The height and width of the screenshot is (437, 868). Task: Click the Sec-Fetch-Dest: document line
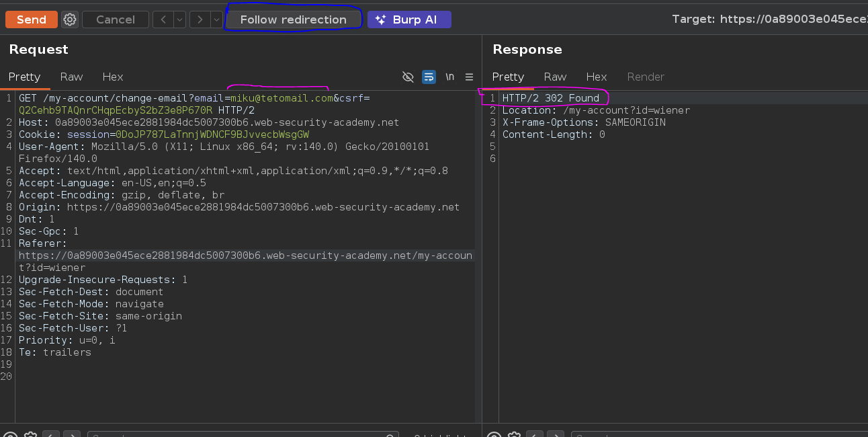click(x=91, y=292)
